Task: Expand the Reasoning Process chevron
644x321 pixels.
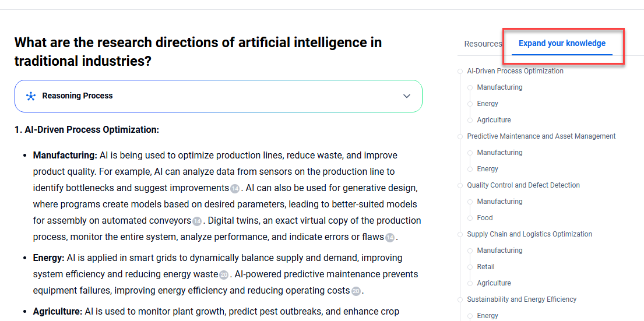Action: click(x=407, y=96)
